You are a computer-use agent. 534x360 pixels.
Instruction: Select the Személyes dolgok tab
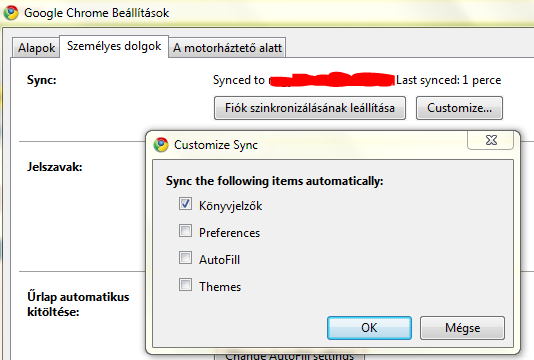(114, 46)
